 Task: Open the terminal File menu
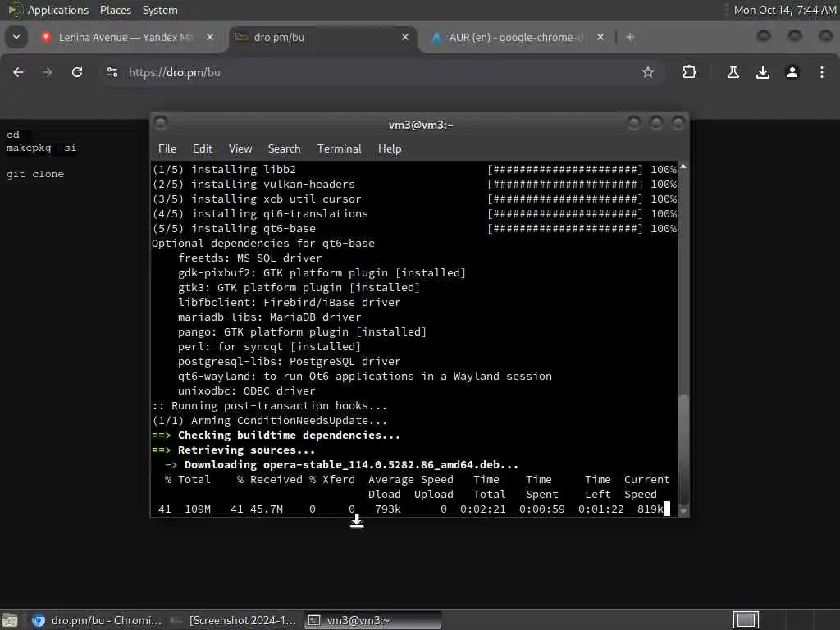pos(167,149)
